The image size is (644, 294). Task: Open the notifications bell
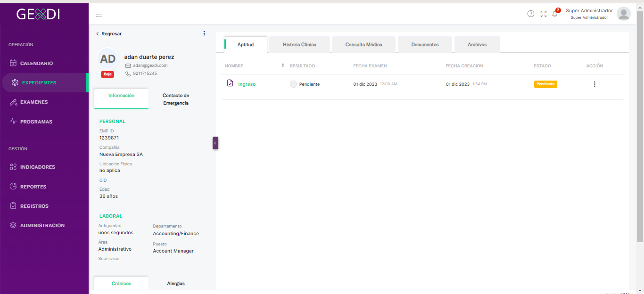(x=555, y=14)
